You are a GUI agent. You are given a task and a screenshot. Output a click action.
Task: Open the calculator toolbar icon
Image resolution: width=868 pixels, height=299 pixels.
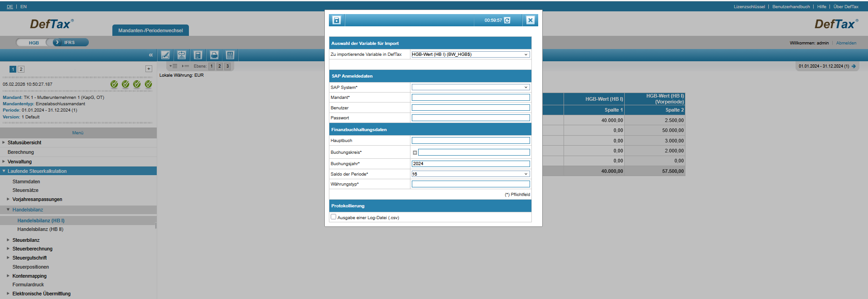point(198,55)
